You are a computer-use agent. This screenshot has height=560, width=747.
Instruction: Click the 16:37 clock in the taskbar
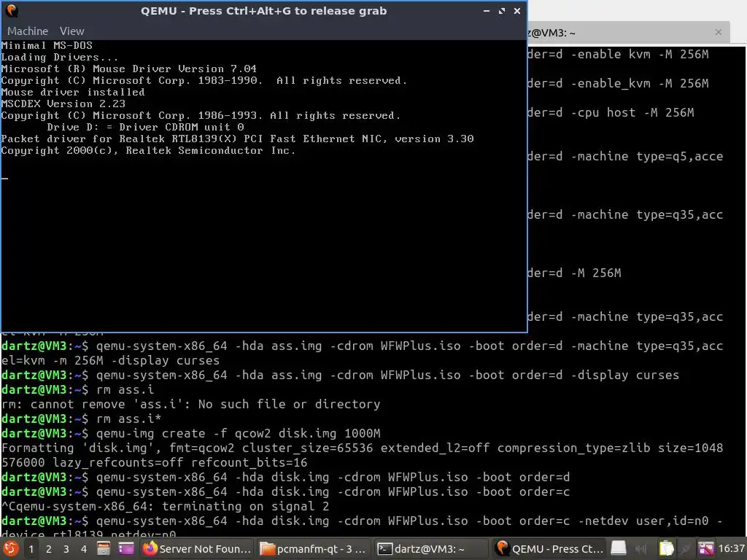point(731,548)
